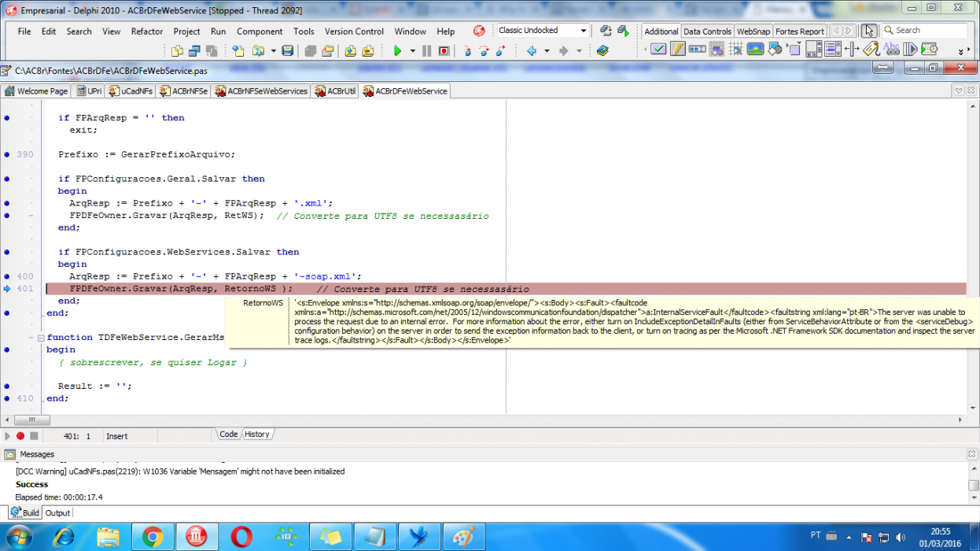Screen dimensions: 980x551
Task: Open the Project menu
Action: pos(187,31)
